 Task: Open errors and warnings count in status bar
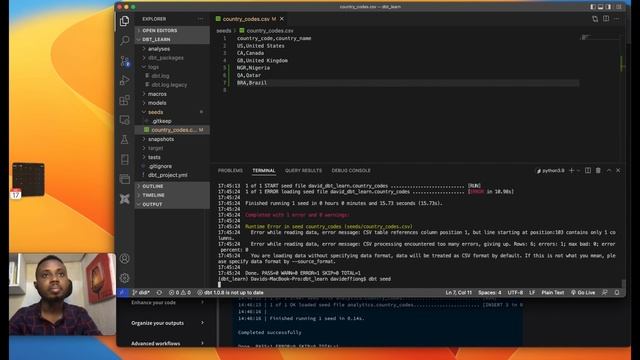pyautogui.click(x=180, y=293)
